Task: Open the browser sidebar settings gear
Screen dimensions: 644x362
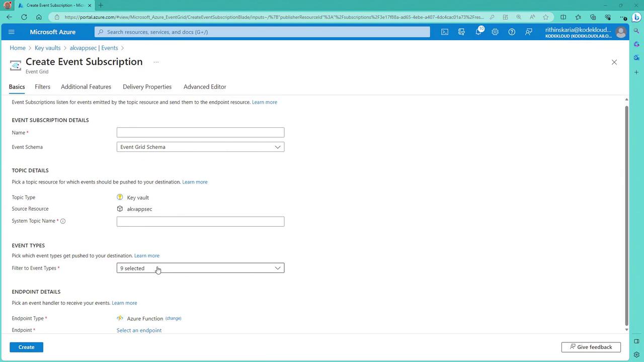Action: [x=636, y=354]
